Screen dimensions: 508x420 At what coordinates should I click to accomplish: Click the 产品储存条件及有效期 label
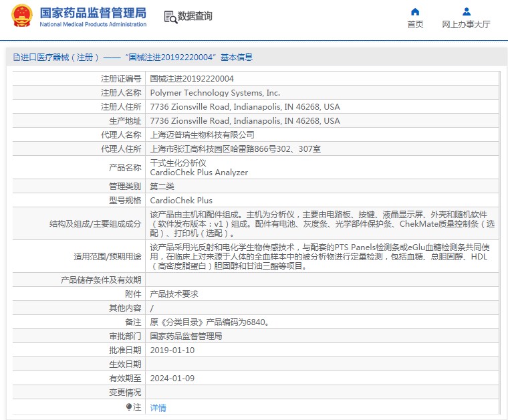[101, 280]
